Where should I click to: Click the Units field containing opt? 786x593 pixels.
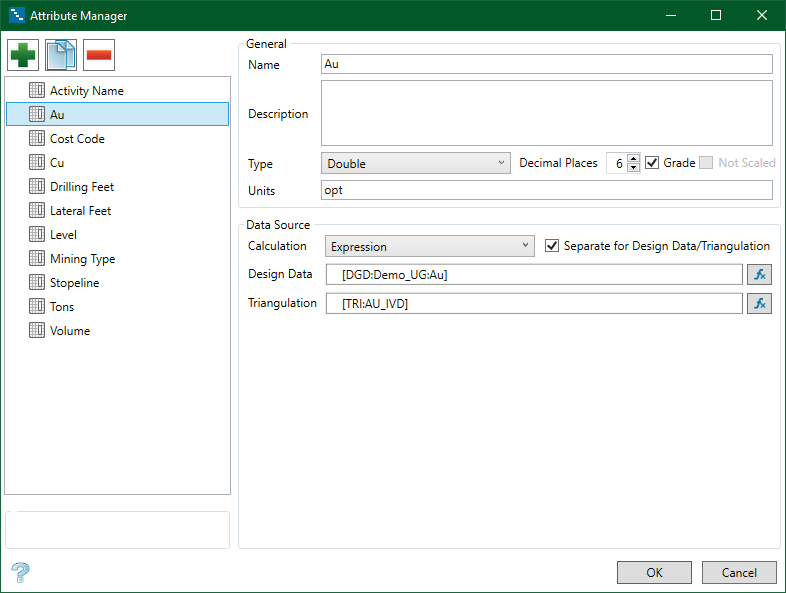pyautogui.click(x=547, y=190)
